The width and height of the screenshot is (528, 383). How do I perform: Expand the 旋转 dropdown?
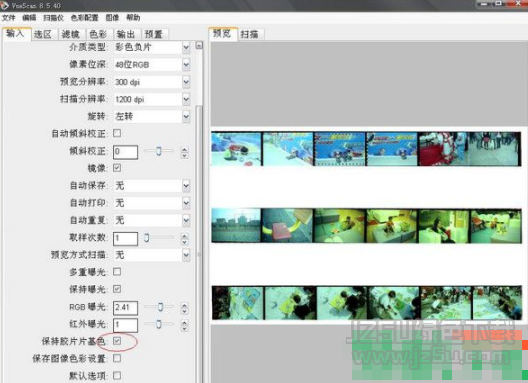186,117
